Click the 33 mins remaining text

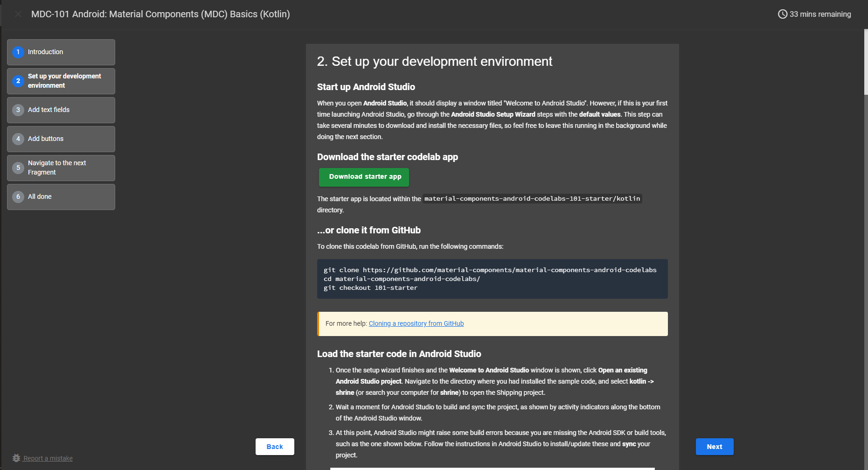[x=820, y=14]
